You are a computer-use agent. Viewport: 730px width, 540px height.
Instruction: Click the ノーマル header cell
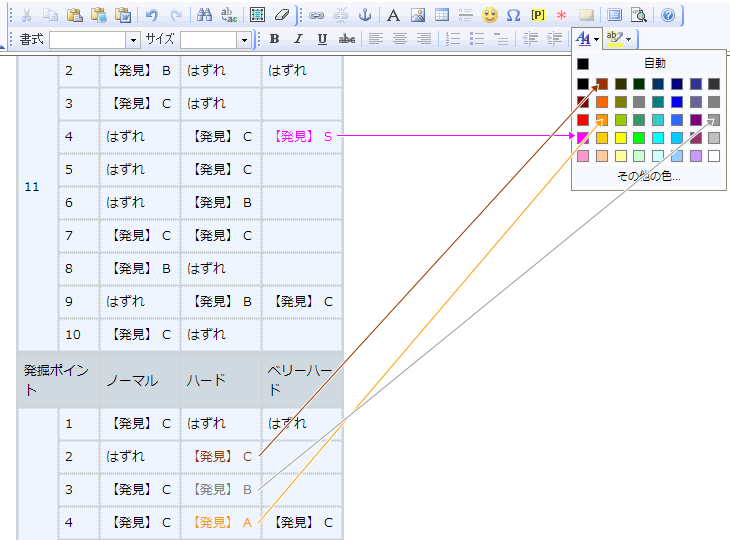[x=140, y=380]
